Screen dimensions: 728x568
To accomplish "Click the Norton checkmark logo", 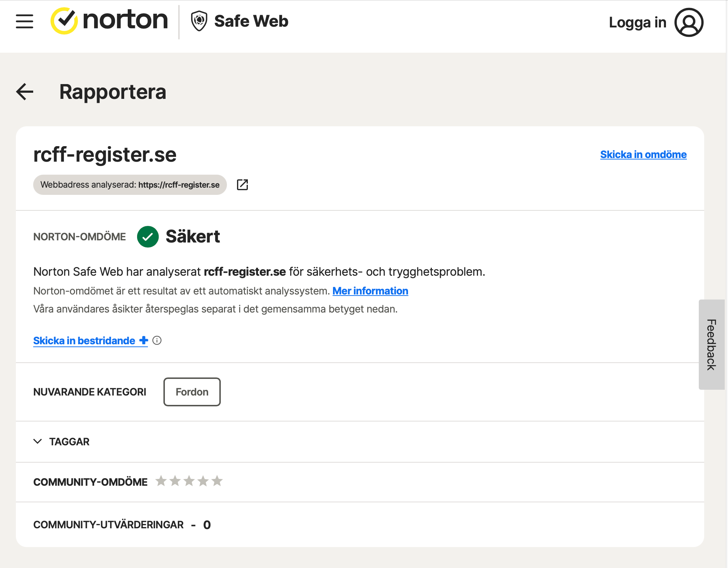I will [x=64, y=21].
